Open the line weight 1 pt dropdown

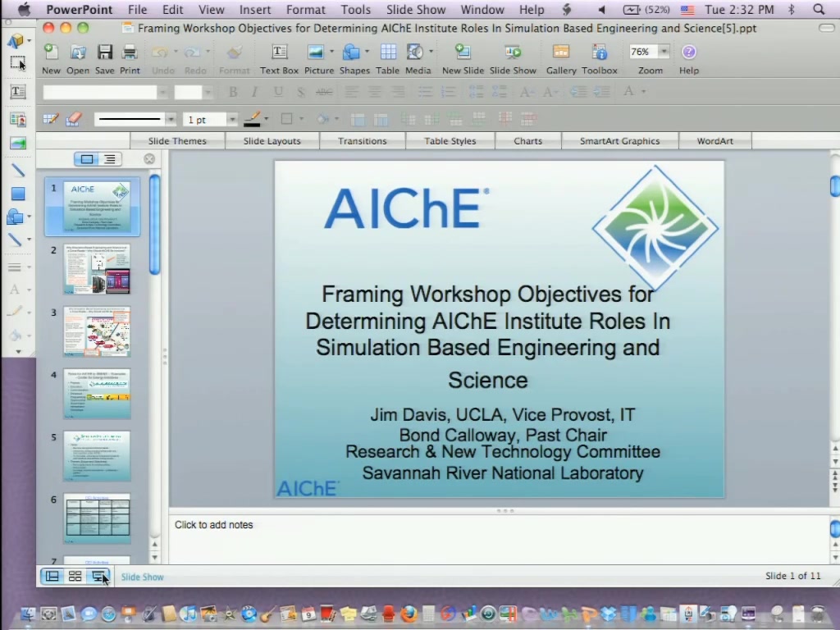coord(232,119)
